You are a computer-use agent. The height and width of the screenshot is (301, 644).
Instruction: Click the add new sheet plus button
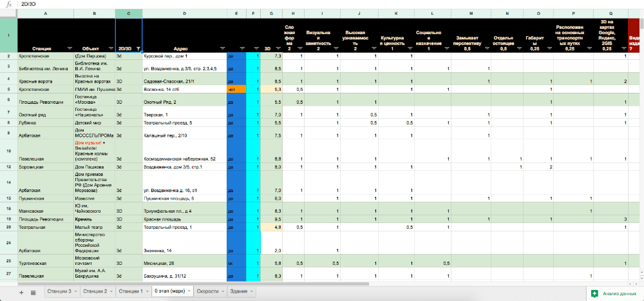pos(21,292)
